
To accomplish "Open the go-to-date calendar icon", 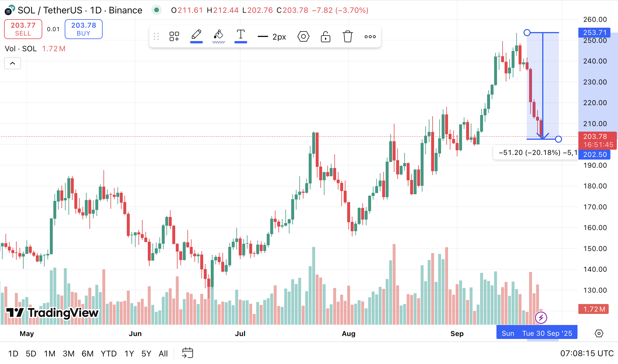I will [188, 353].
